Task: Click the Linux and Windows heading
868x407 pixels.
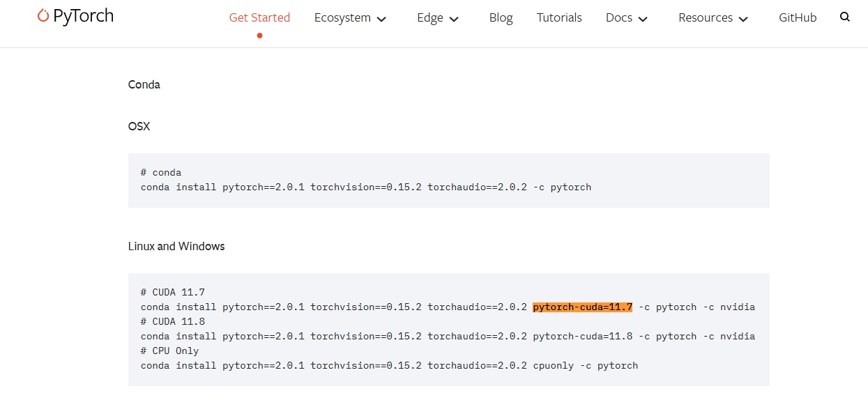Action: tap(176, 246)
